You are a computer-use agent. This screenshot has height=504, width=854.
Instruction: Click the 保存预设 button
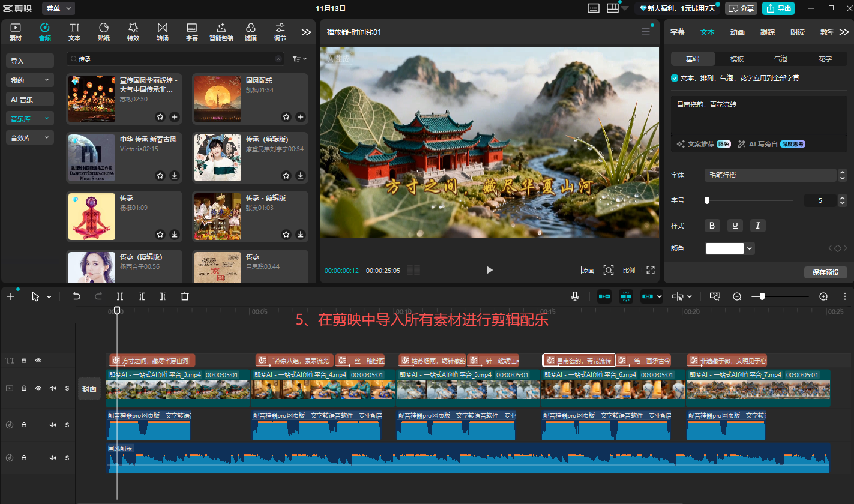(826, 272)
